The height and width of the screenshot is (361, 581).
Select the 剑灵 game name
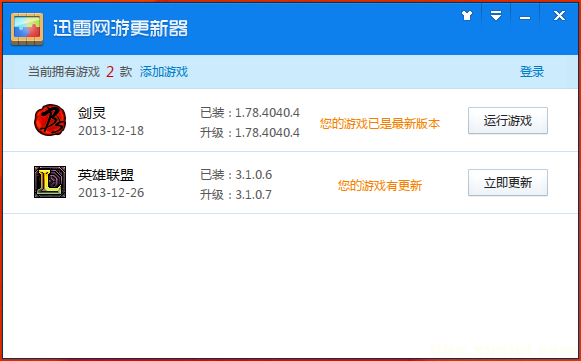click(x=92, y=113)
